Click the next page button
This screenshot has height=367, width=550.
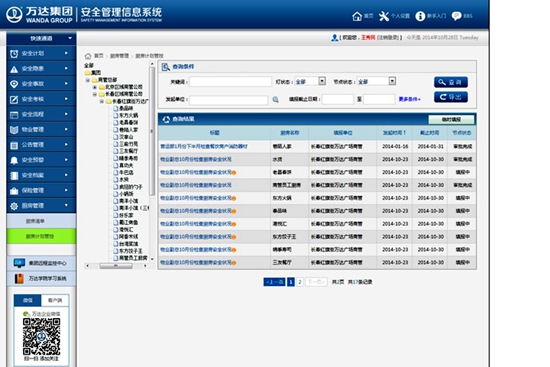(316, 282)
